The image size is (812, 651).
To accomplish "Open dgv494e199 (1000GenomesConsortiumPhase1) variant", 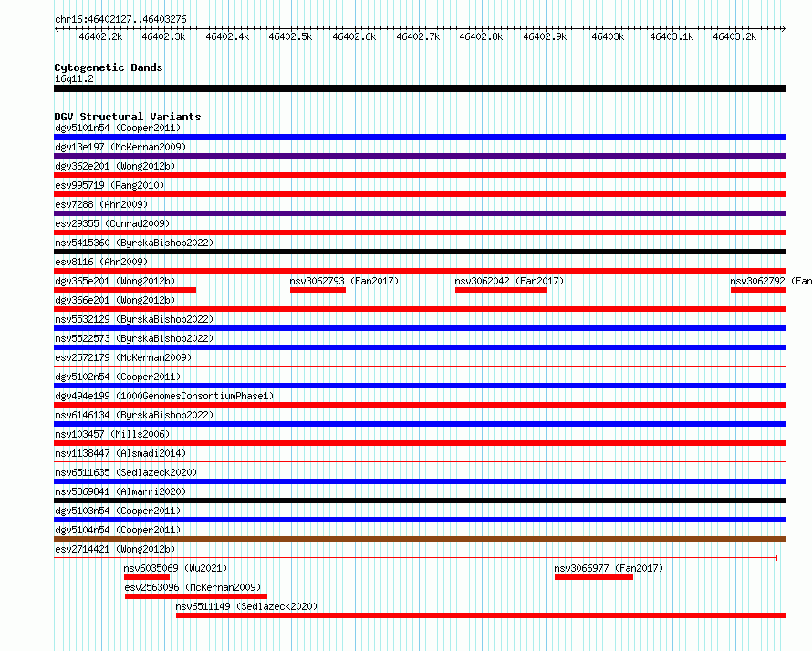I will click(x=164, y=396).
